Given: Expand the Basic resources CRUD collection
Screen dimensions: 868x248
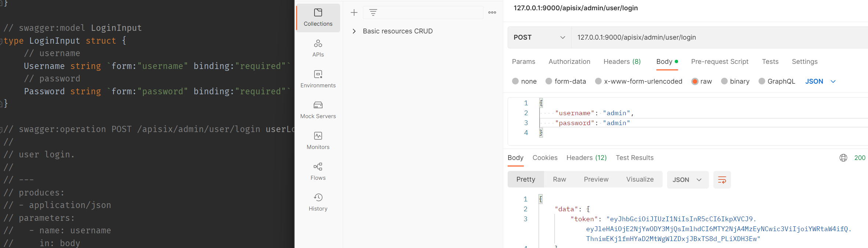Looking at the screenshot, I should [354, 31].
